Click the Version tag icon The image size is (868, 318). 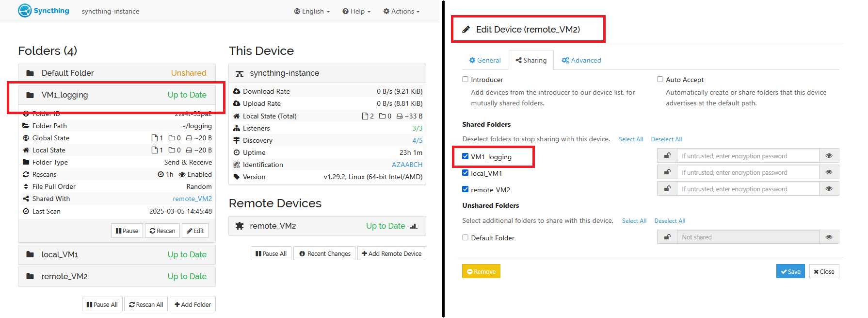(237, 177)
